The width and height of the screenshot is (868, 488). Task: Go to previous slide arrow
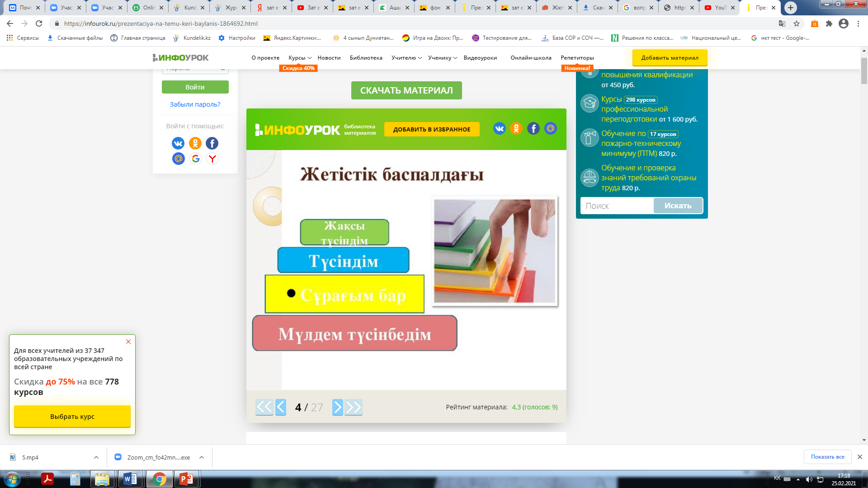281,407
